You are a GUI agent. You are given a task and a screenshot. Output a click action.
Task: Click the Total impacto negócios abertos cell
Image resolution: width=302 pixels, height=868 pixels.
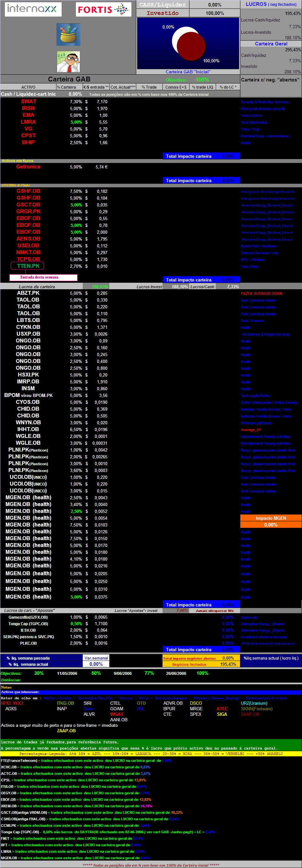click(x=189, y=658)
